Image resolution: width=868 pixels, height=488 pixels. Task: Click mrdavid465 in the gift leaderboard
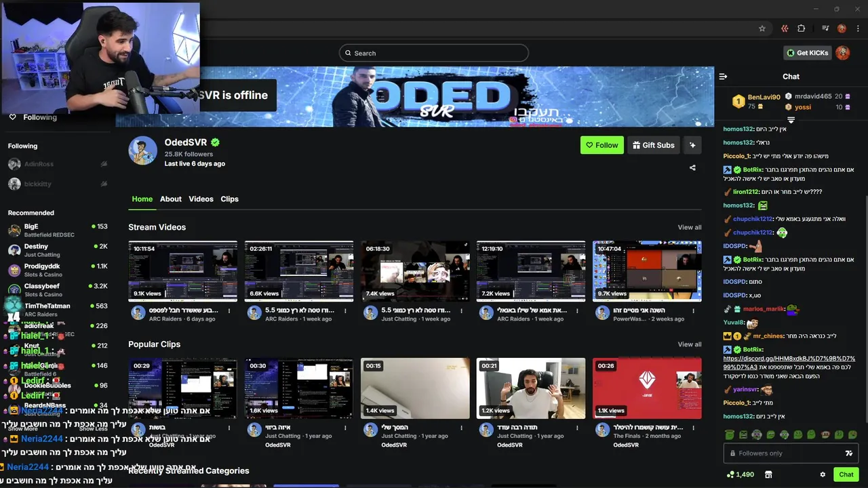[x=813, y=96]
